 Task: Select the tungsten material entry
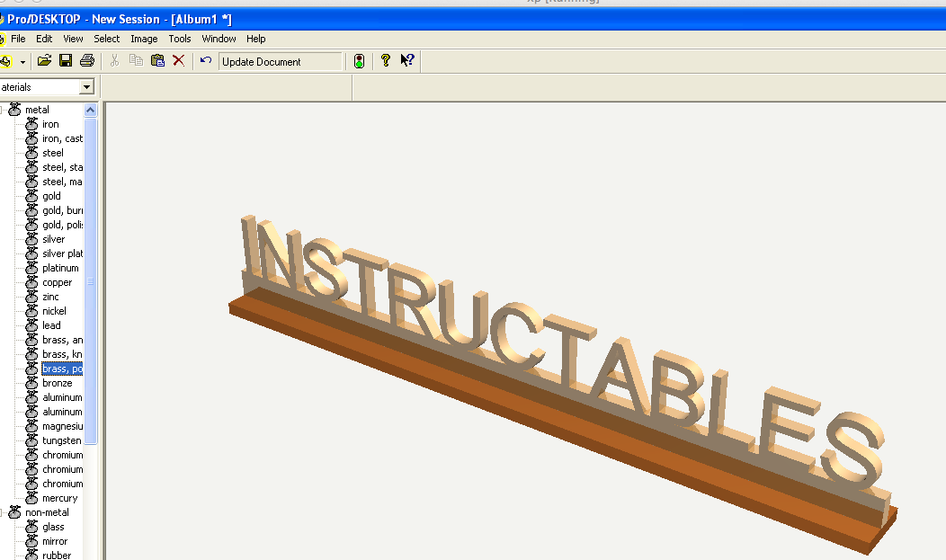[61, 440]
